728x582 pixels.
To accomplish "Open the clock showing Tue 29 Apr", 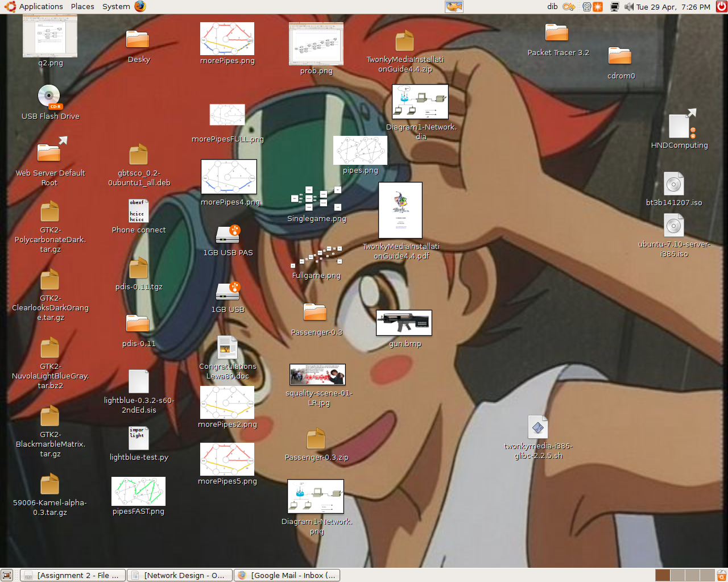I will [673, 7].
